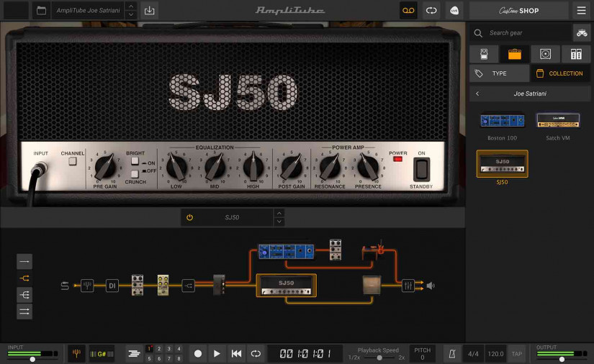Adjust the Playback Speed slider
This screenshot has width=594, height=364.
pos(379,358)
